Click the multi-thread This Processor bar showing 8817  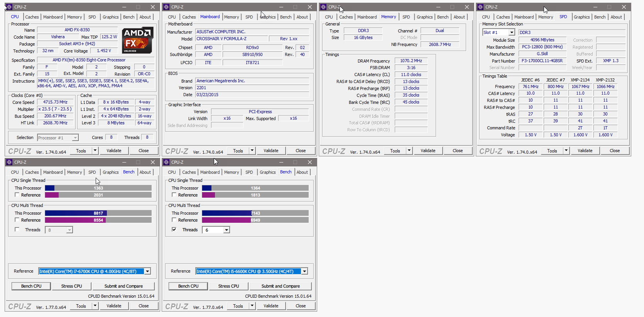pos(98,213)
